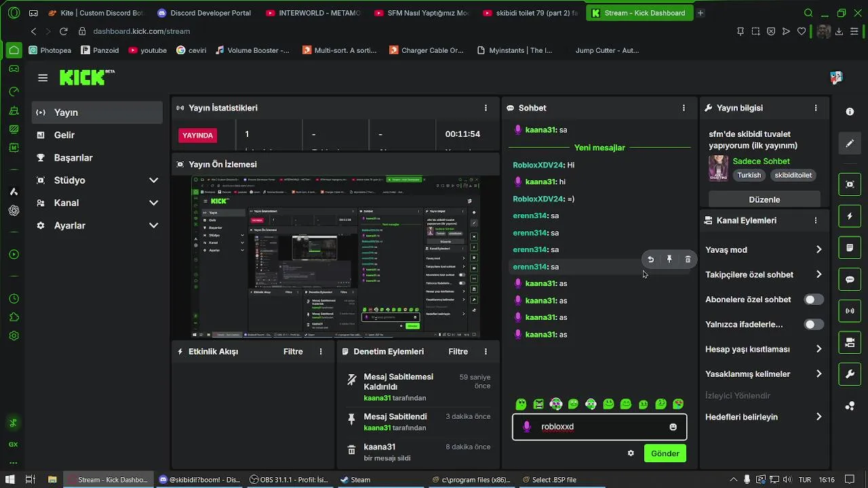Open Filtre in Denetim Eylemleri panel

point(458,352)
